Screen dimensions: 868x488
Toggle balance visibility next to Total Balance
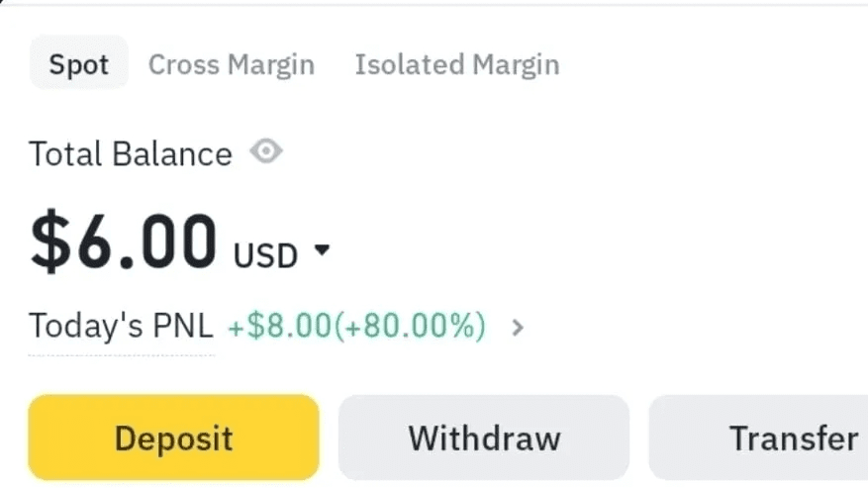[266, 151]
